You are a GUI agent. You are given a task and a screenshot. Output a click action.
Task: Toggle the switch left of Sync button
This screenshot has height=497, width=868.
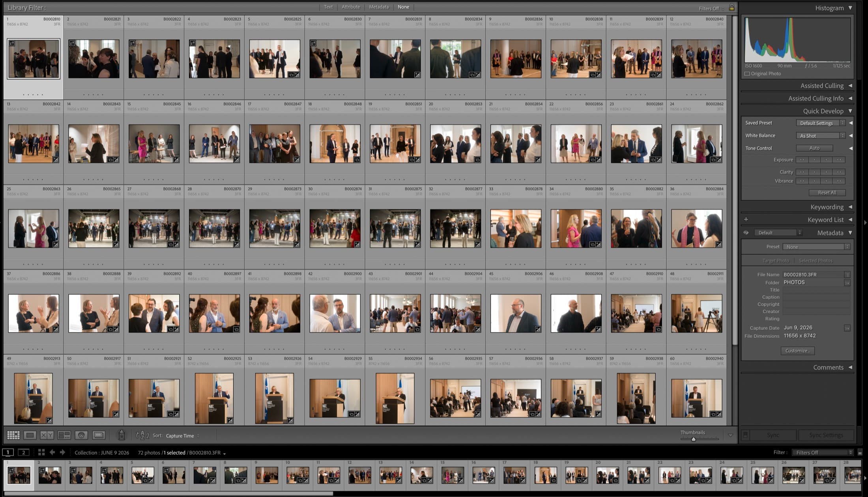[x=745, y=435]
